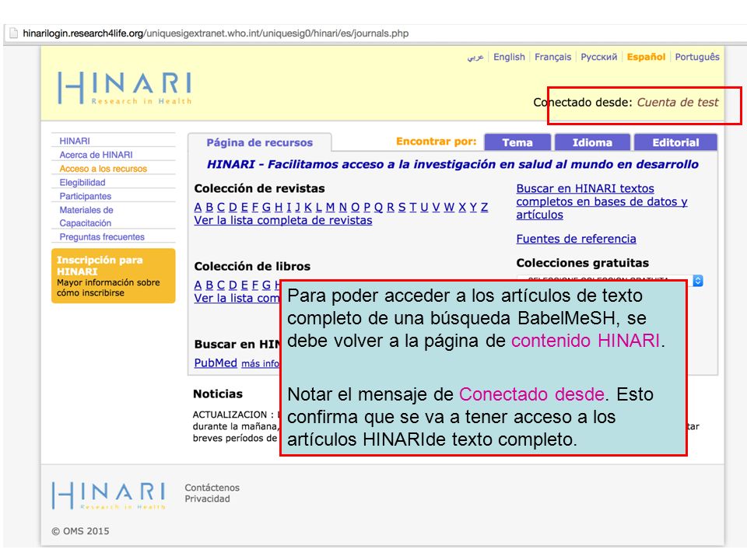Open Acceso a los recursos sidebar item
747x560 pixels.
pyautogui.click(x=103, y=169)
